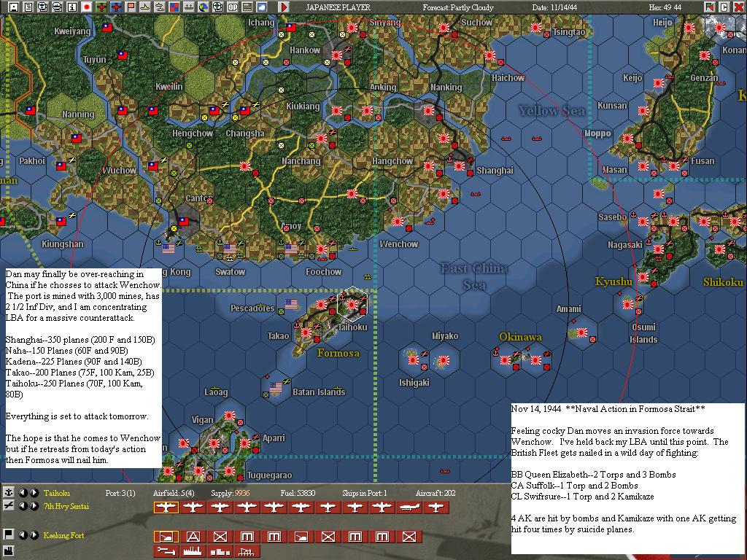Select the green-background aircraft toolbar icon
This screenshot has height=560, width=747.
[x=101, y=7]
